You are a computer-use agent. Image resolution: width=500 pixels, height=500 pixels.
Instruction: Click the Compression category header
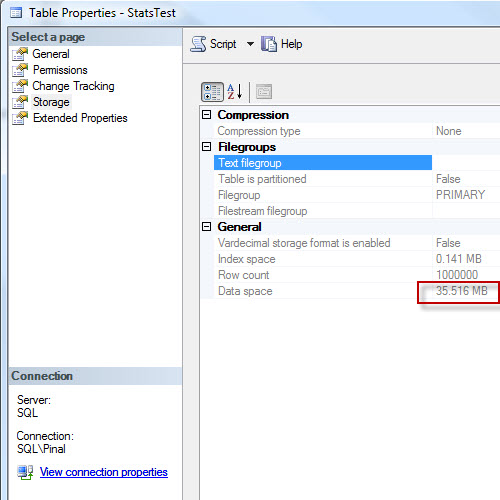(x=253, y=115)
